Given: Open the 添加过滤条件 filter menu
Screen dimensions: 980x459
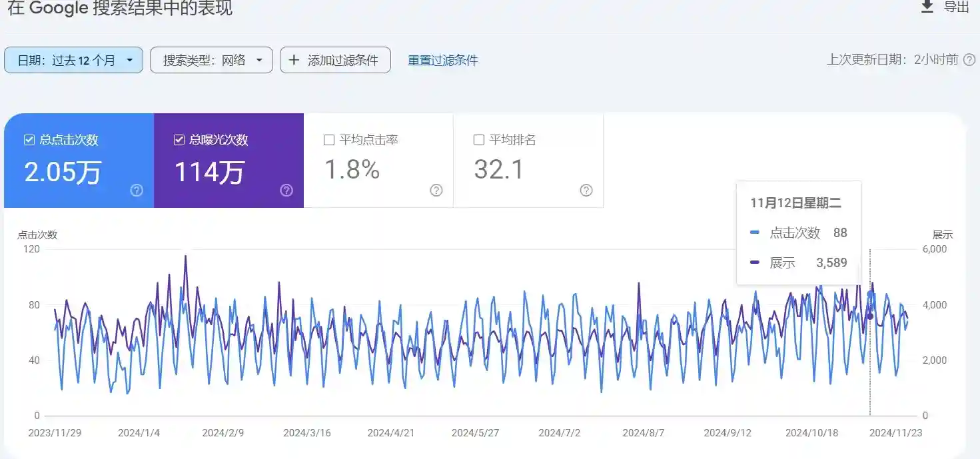Looking at the screenshot, I should [335, 60].
